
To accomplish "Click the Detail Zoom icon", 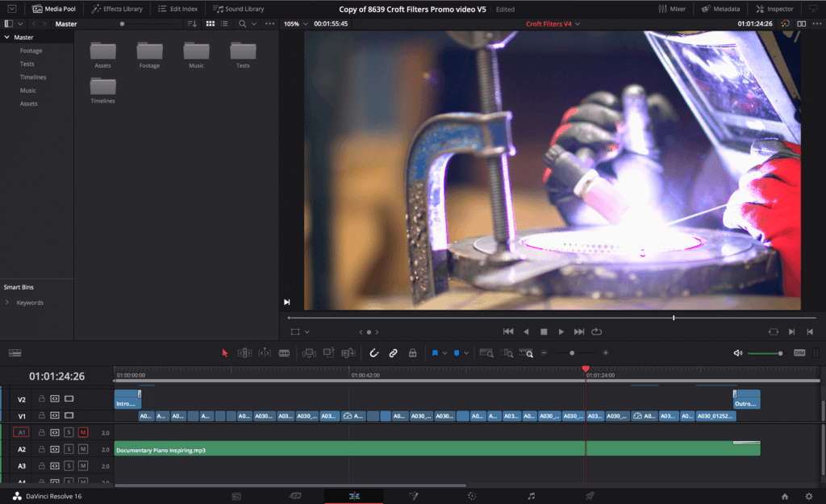I will click(x=507, y=353).
